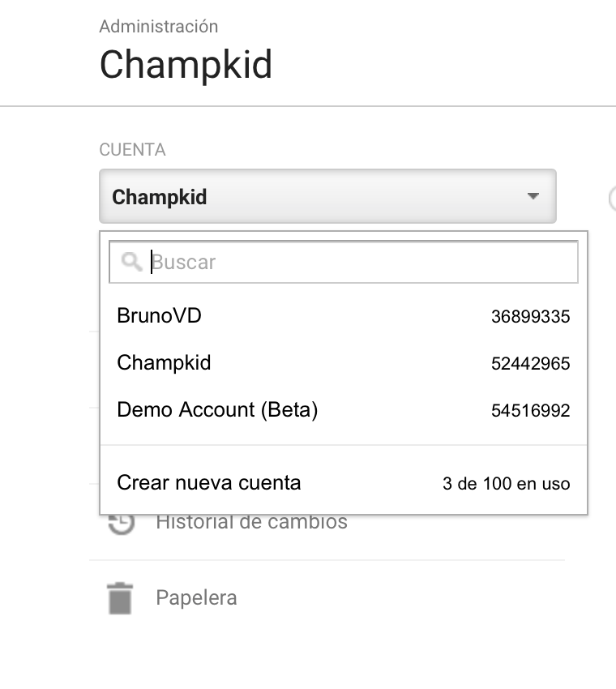Screen dimensions: 616x689
Task: Choose Demo Account (Beta)
Action: [x=344, y=410]
